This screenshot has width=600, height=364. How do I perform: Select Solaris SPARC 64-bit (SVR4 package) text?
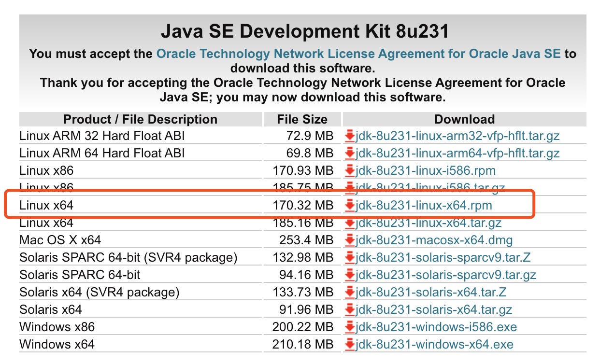click(x=129, y=258)
